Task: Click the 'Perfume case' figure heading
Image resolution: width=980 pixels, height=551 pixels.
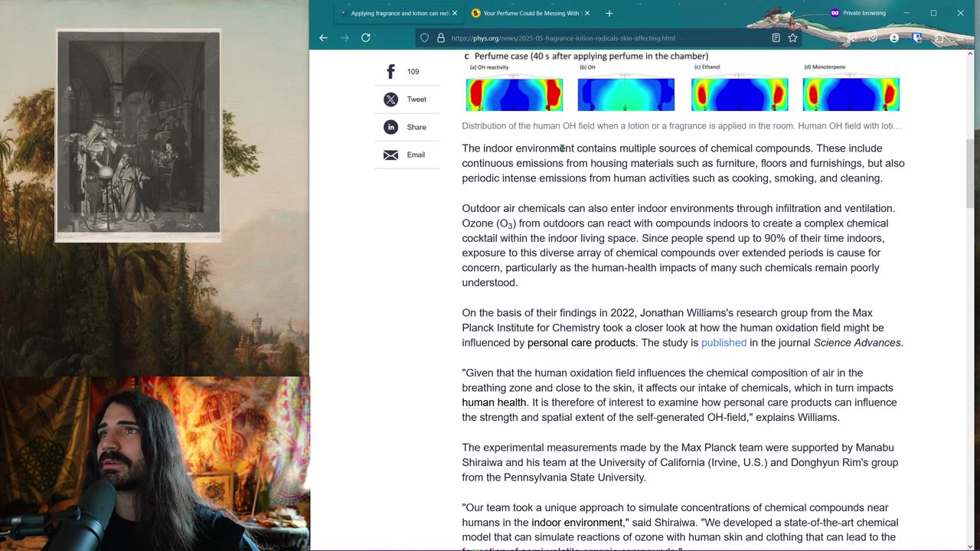Action: click(x=586, y=56)
